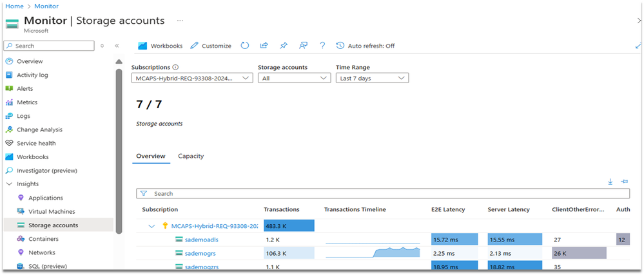Viewport: 644px width, 275px height.
Task: Click the sademogrs transactions timeline chart
Action: click(x=373, y=253)
